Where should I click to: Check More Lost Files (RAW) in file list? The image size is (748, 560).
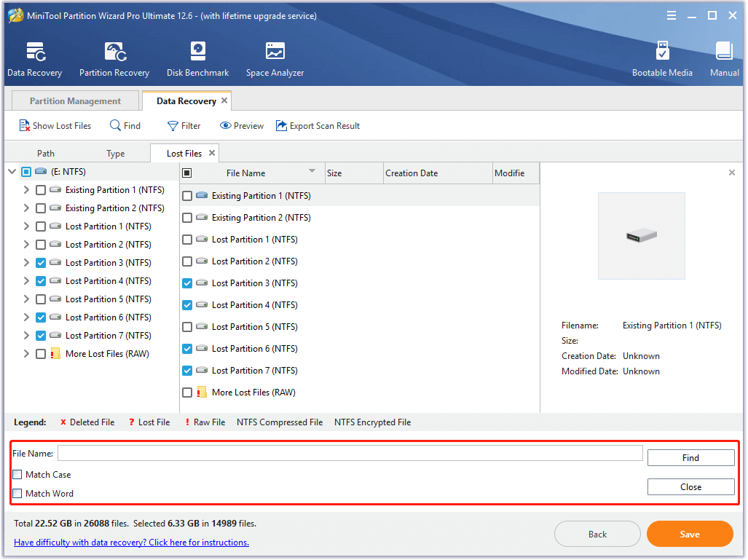pyautogui.click(x=187, y=393)
